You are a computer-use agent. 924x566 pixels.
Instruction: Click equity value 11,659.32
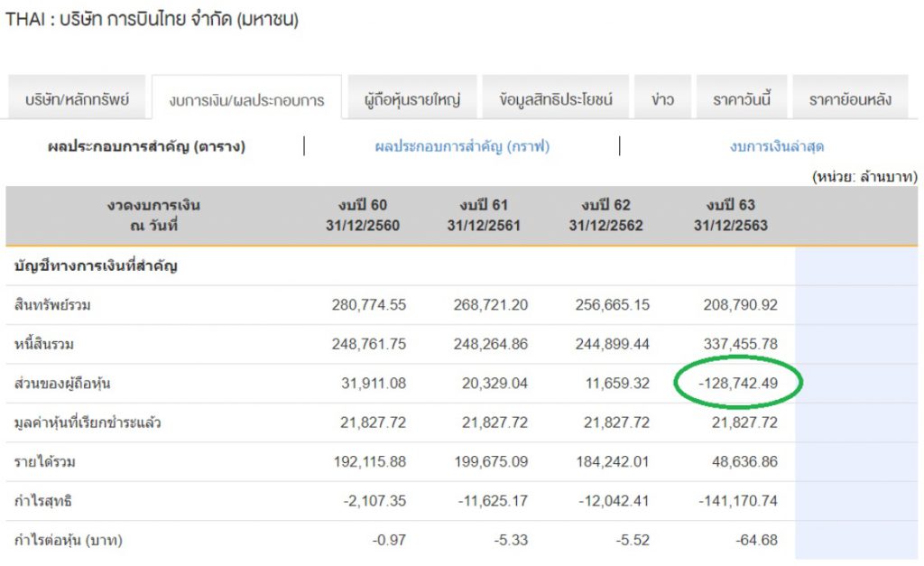click(x=617, y=384)
